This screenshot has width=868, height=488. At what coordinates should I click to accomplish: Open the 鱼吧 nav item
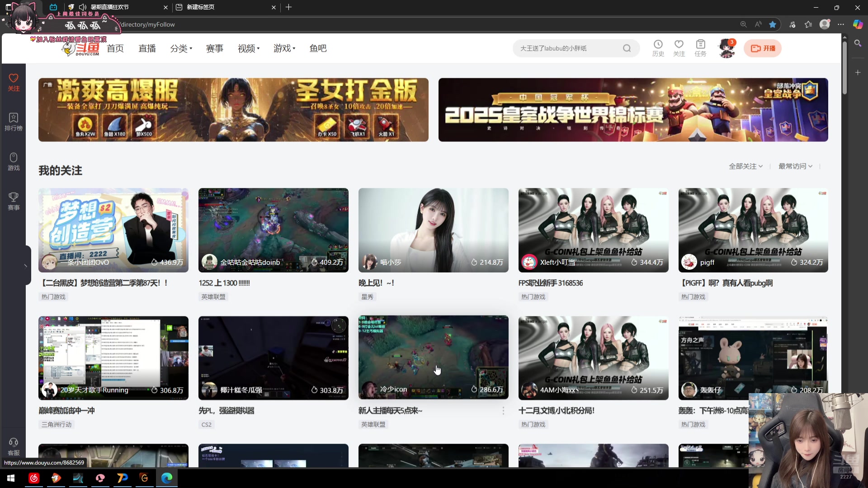click(x=318, y=48)
